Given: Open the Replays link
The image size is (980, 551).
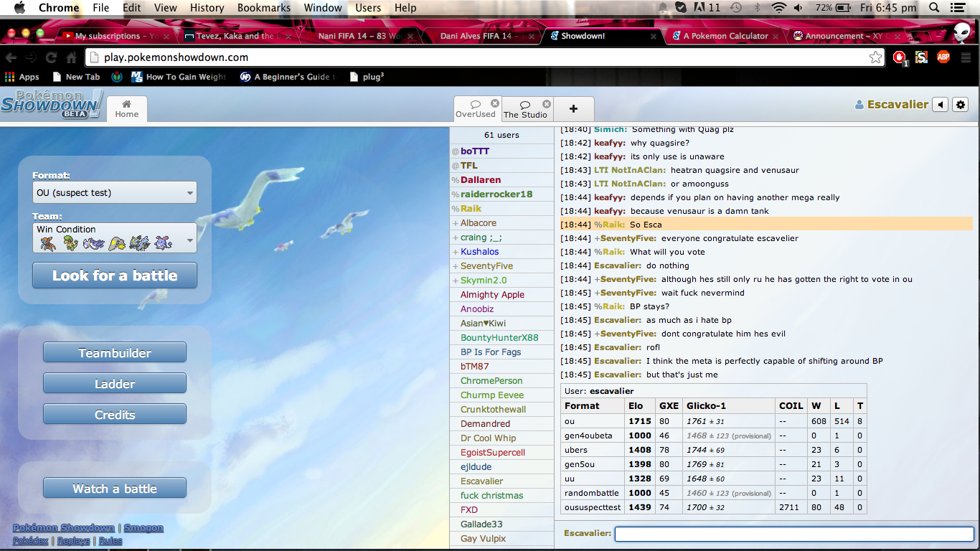Looking at the screenshot, I should tap(73, 541).
